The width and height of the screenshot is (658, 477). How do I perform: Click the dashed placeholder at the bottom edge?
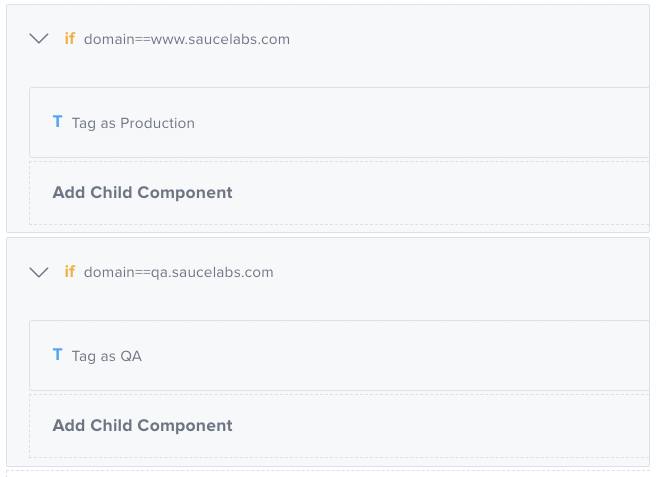click(x=328, y=473)
